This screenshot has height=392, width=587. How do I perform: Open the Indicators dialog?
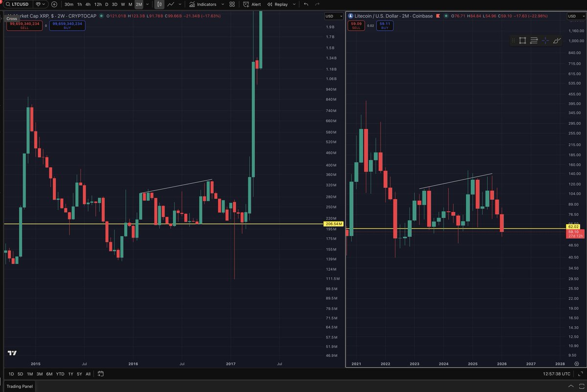tap(203, 4)
